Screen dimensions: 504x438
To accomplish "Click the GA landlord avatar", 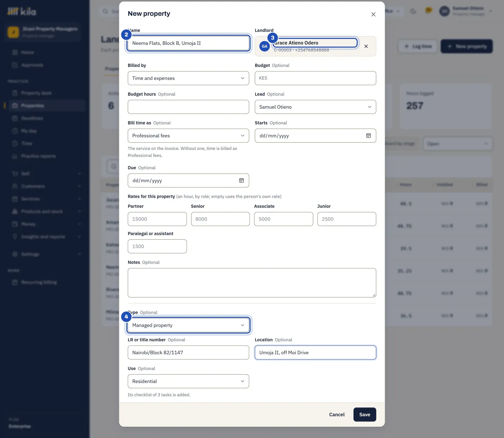I will 265,46.
